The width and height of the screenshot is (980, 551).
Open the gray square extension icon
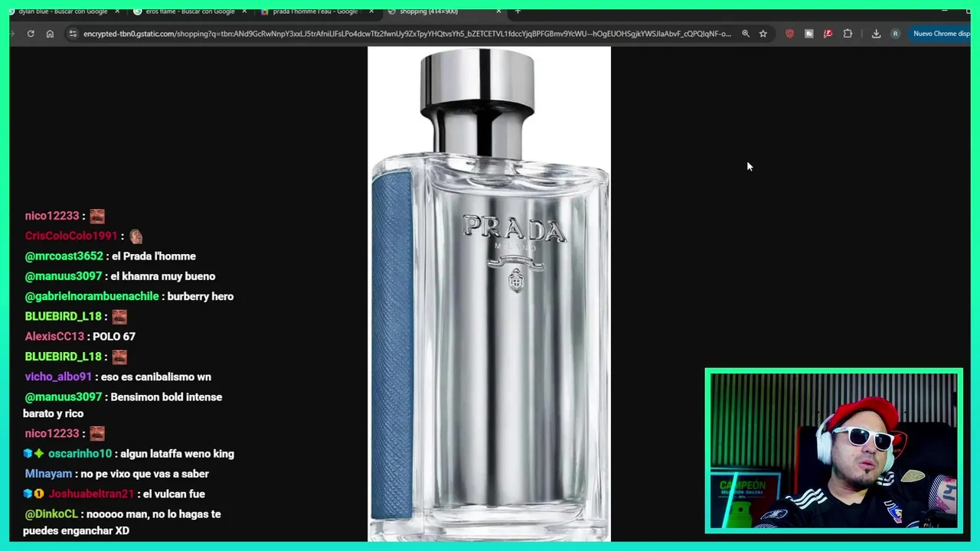tap(808, 34)
